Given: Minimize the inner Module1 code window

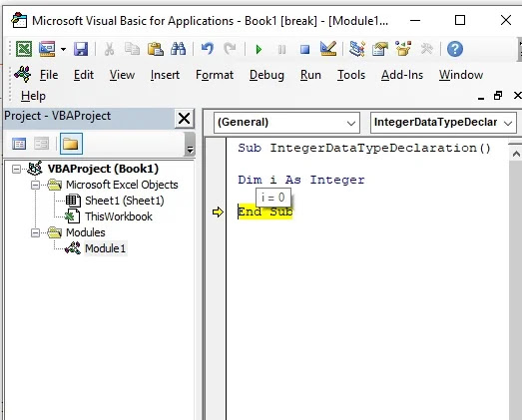Looking at the screenshot, I should (x=481, y=97).
